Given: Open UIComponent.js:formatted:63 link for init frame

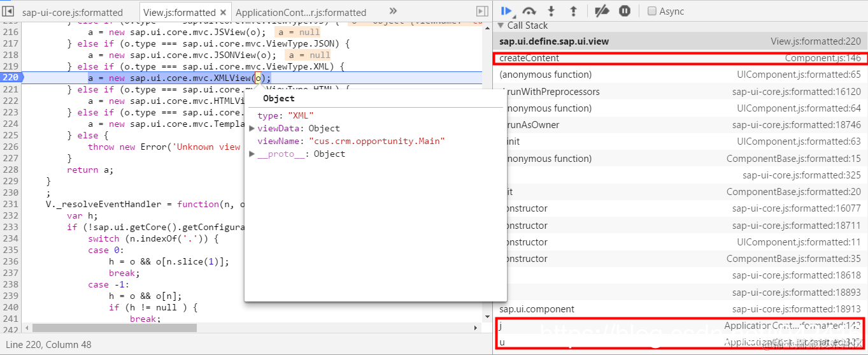Looking at the screenshot, I should (799, 141).
